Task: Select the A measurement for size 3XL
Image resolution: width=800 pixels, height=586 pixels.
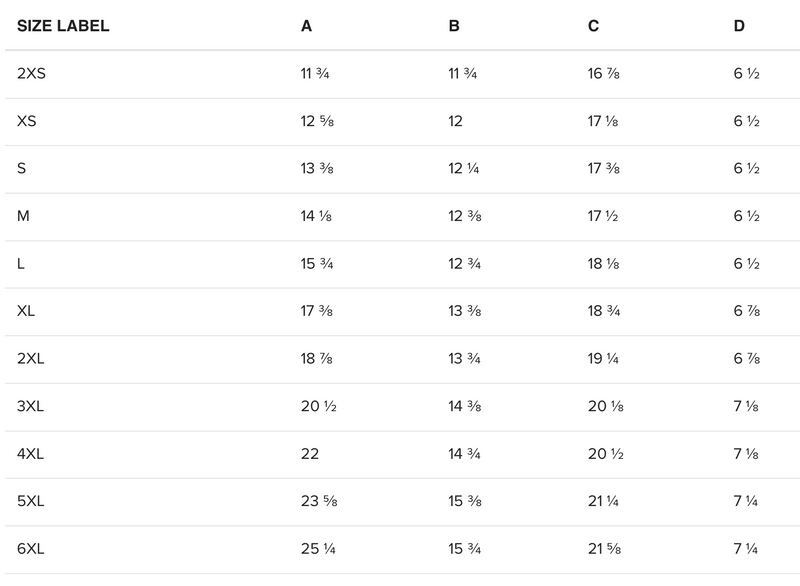Action: coord(317,406)
